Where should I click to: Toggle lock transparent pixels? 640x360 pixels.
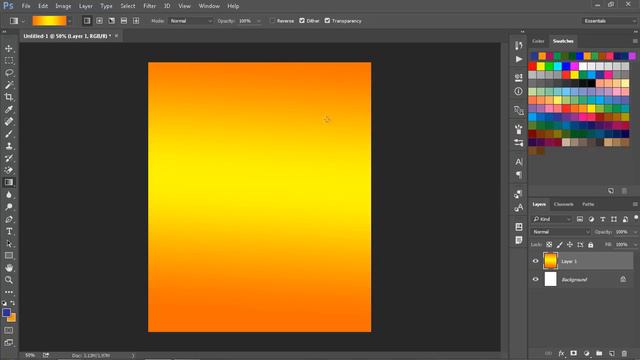click(549, 245)
